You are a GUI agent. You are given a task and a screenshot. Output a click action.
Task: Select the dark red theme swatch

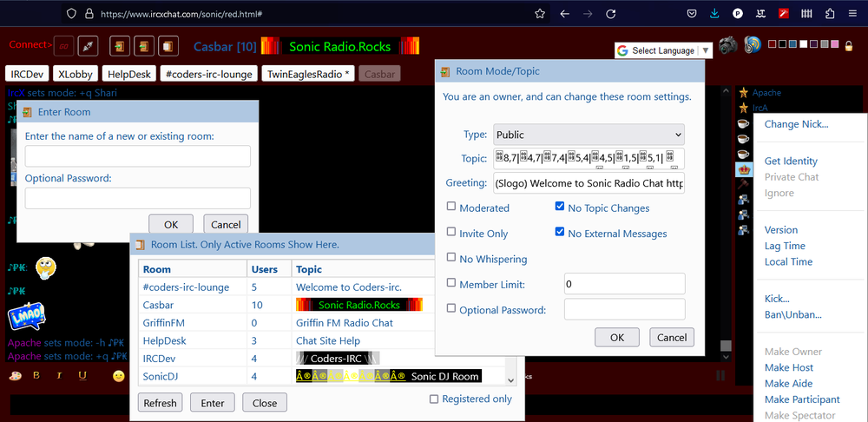point(772,43)
